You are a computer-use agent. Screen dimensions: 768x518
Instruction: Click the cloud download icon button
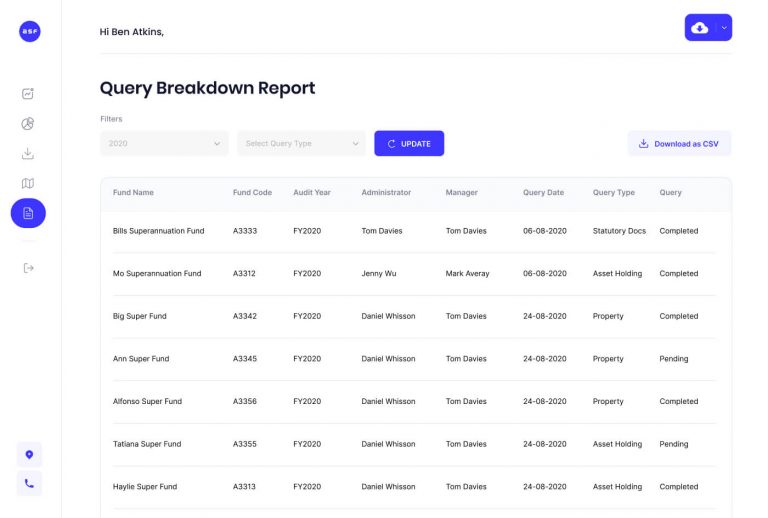pos(700,28)
